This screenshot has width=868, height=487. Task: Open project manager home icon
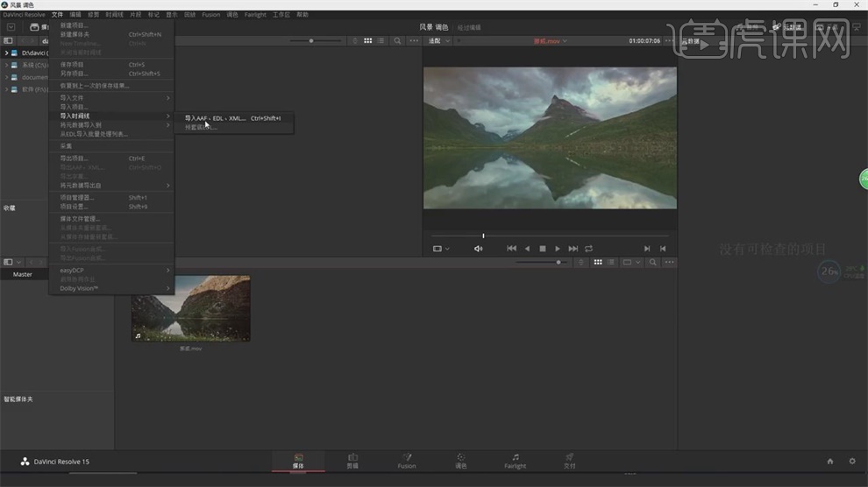(x=830, y=461)
